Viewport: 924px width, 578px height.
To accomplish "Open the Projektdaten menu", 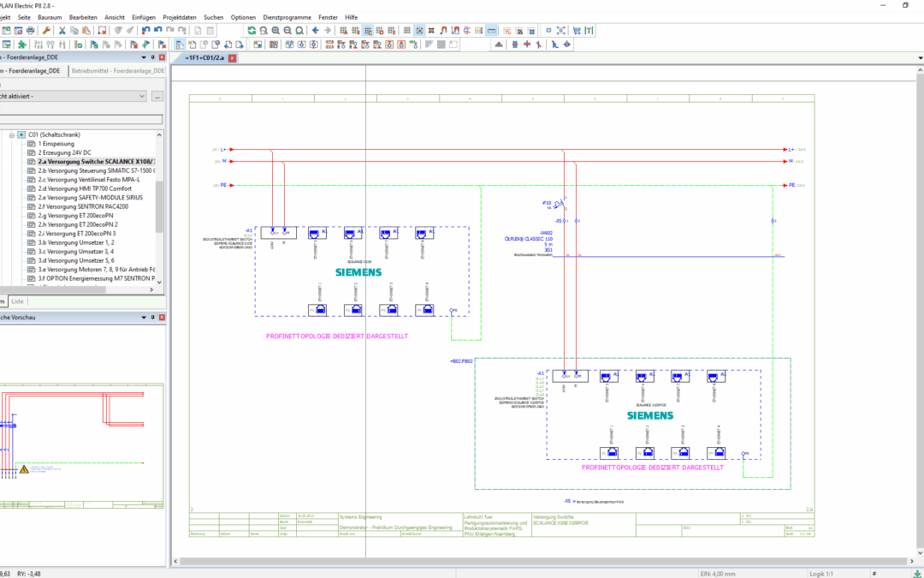I will point(180,18).
